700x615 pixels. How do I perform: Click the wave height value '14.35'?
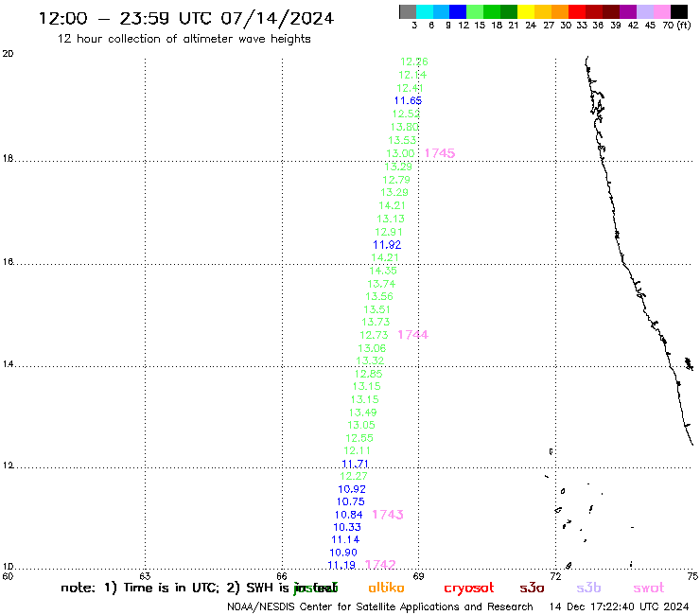[x=383, y=271]
